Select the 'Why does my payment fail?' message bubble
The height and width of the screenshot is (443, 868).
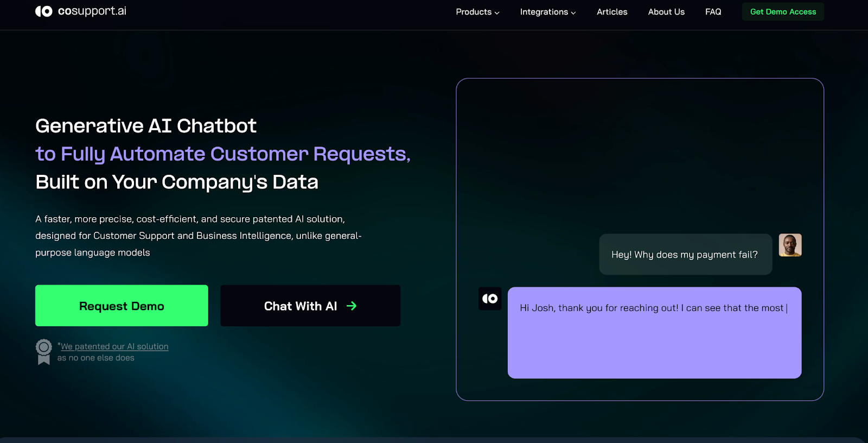pos(685,255)
